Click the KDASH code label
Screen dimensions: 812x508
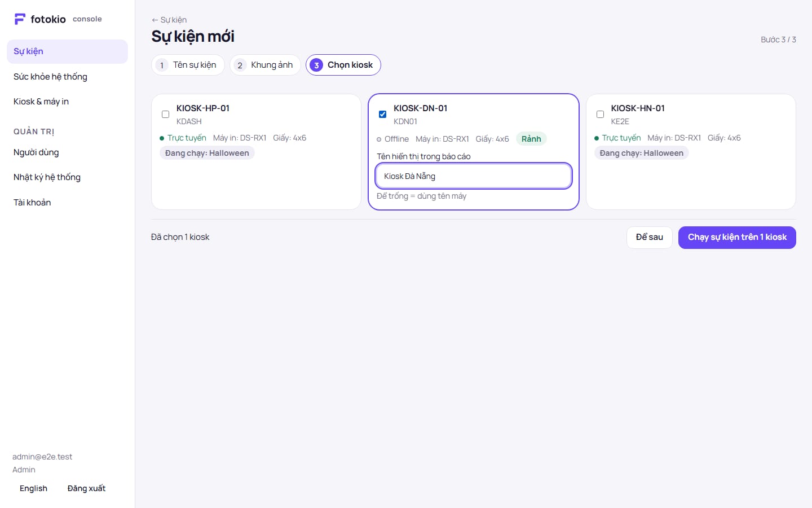pos(189,121)
